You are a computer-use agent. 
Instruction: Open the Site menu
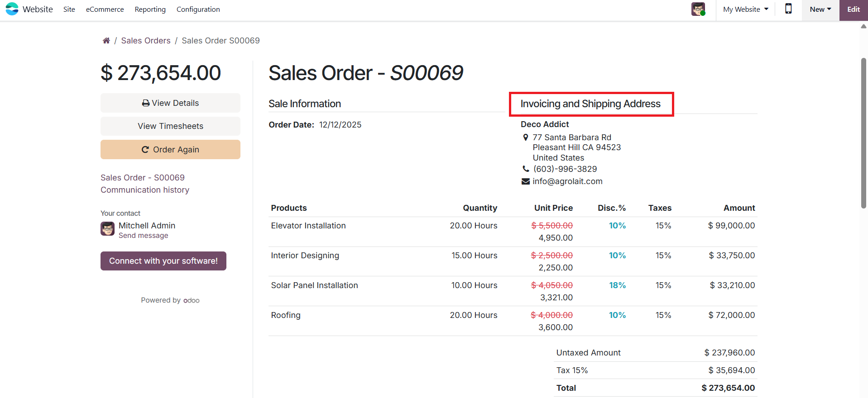point(69,9)
